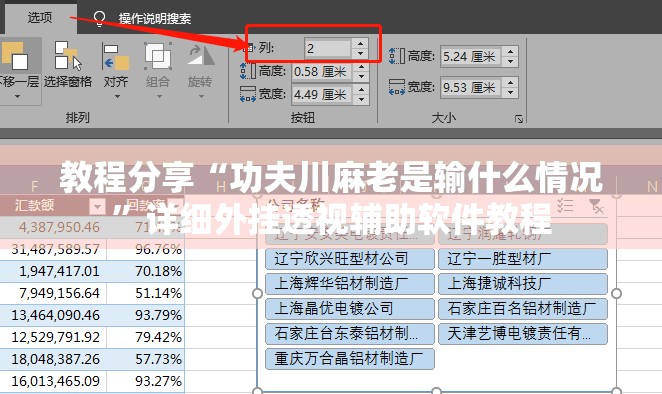This screenshot has width=662, height=394.
Task: Increase button 高度 0.58 厘米 with the up arrow
Action: tap(361, 67)
